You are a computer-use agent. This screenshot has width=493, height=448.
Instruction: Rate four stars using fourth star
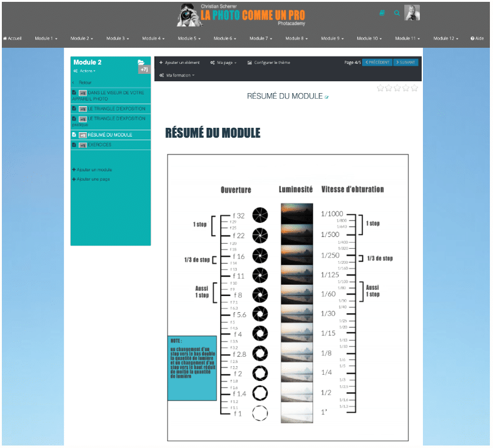tap(406, 87)
